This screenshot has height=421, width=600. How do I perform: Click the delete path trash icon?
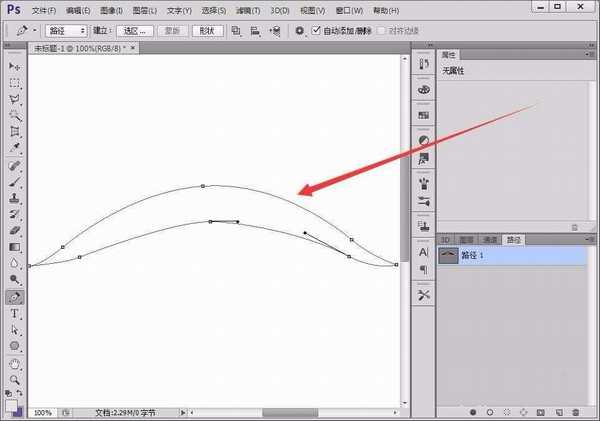coord(574,411)
